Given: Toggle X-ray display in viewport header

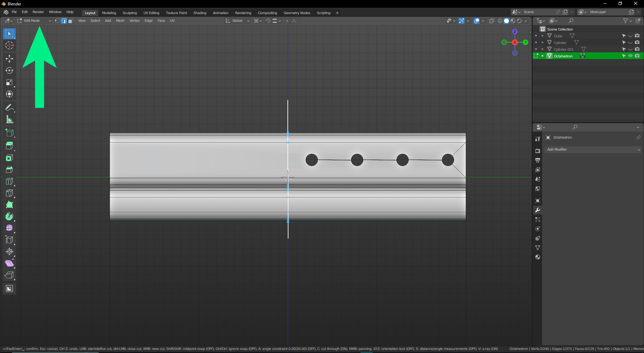Looking at the screenshot, I should click(491, 21).
